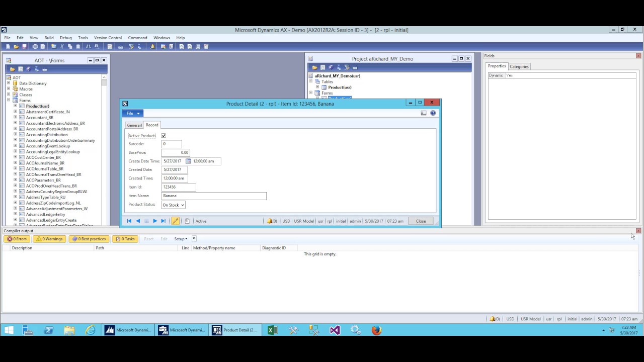Viewport: 644px width, 362px height.
Task: Select Product Detail taskbar button
Action: (235, 330)
